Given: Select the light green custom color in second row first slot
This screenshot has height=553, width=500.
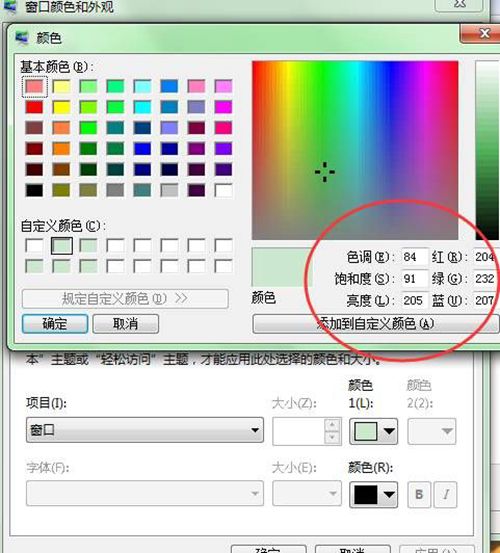Looking at the screenshot, I should coord(34,266).
